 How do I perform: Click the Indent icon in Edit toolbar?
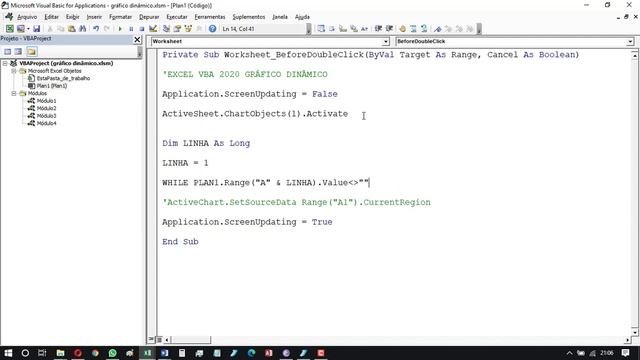click(378, 29)
